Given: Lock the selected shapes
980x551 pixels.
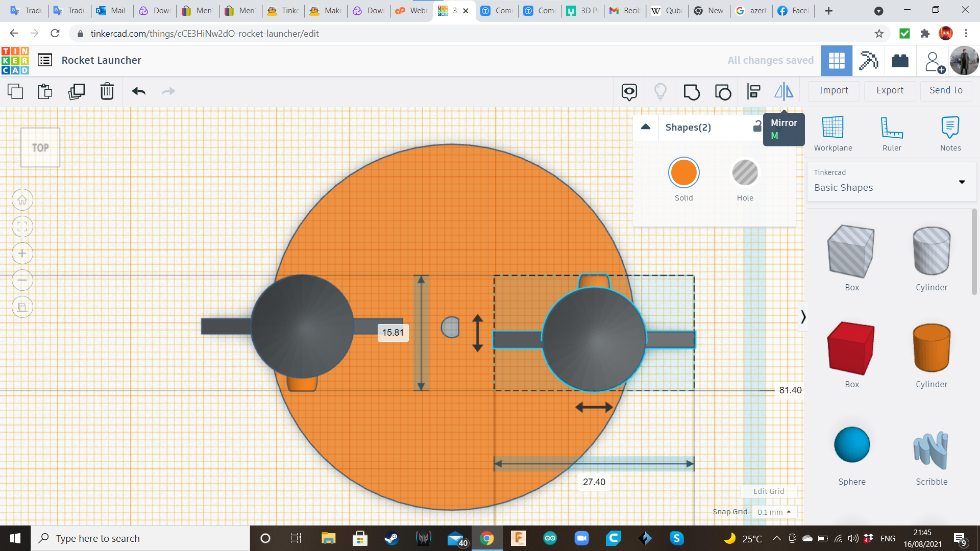Looking at the screenshot, I should pyautogui.click(x=757, y=127).
